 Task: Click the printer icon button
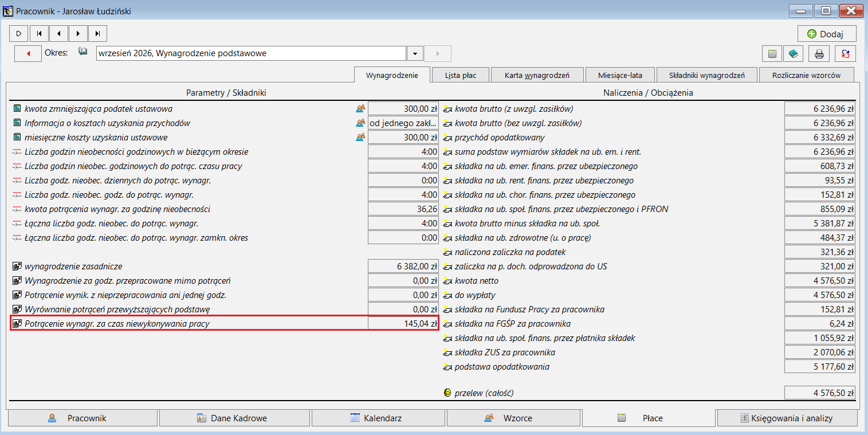click(819, 54)
